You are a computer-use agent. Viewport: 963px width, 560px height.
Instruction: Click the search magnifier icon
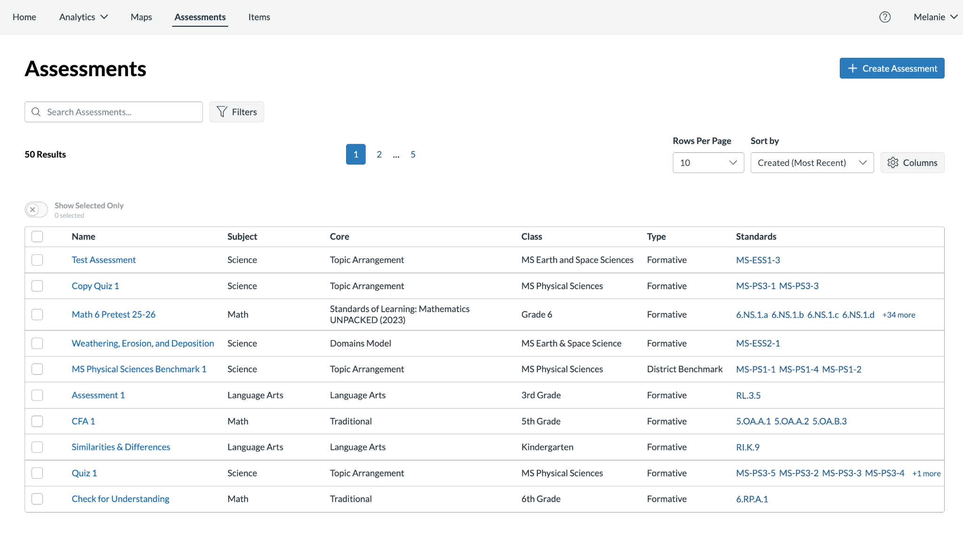pos(36,112)
